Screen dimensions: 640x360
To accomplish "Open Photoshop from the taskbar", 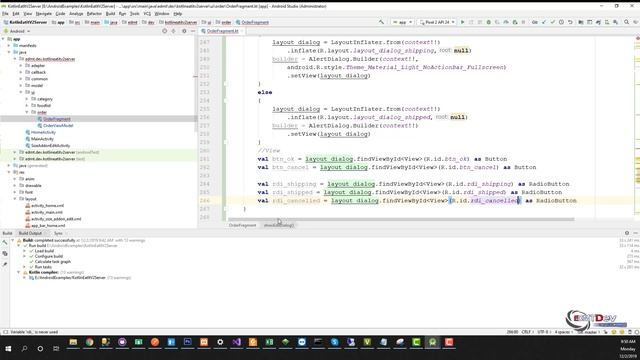I will pos(187,342).
